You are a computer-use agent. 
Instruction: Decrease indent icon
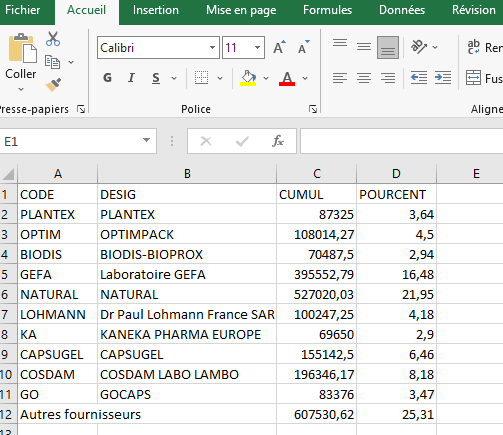419,78
